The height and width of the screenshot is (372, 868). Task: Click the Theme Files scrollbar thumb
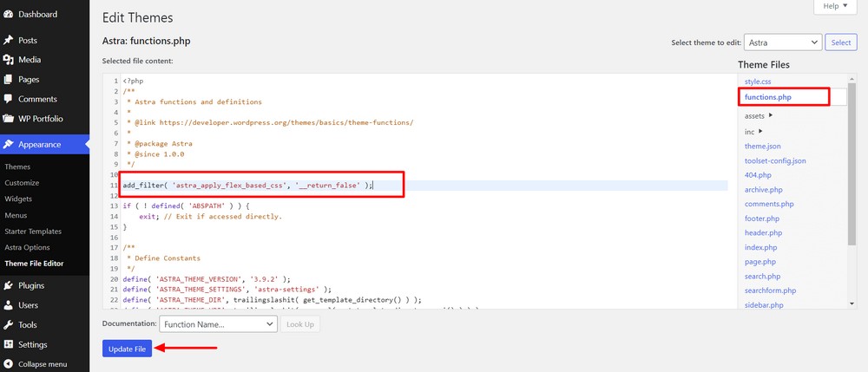[852, 164]
